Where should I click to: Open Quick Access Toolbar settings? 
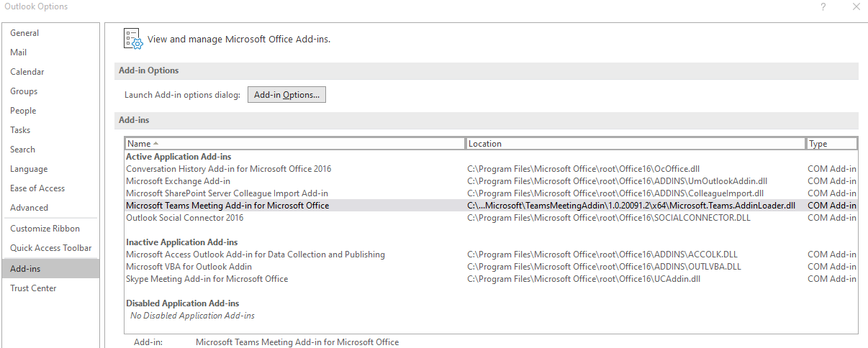(51, 248)
